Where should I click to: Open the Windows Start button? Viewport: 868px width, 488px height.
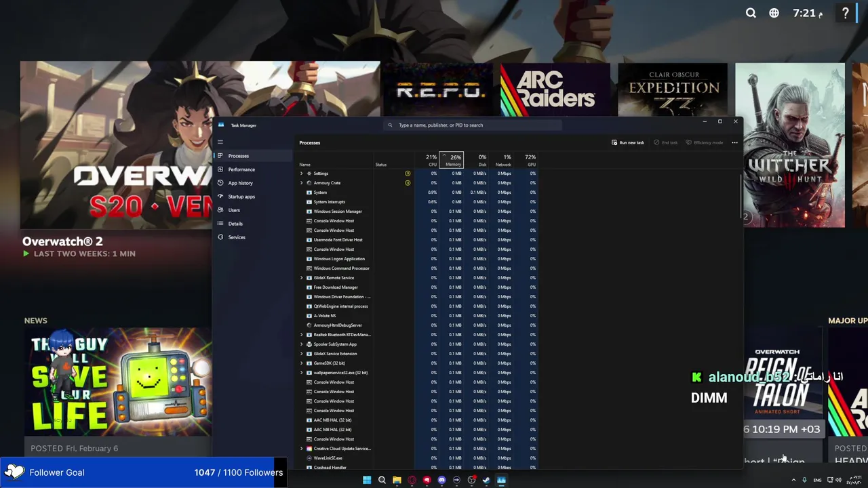point(367,480)
